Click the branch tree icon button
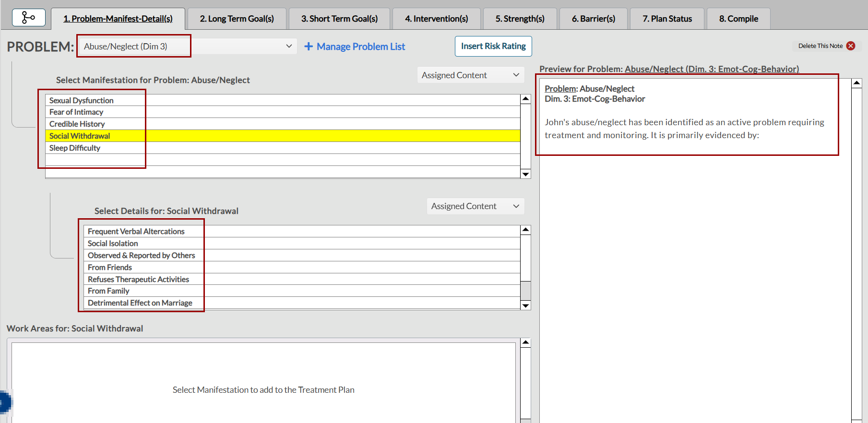The image size is (868, 423). pos(29,18)
